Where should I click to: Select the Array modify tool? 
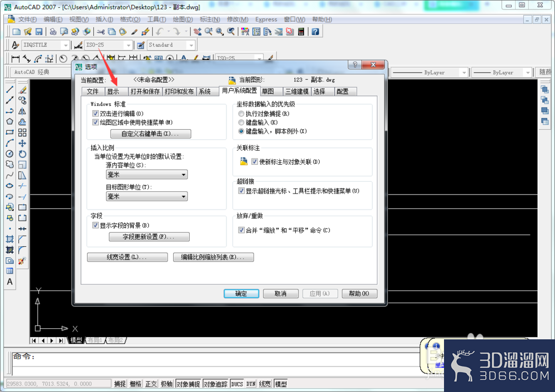pos(22,132)
